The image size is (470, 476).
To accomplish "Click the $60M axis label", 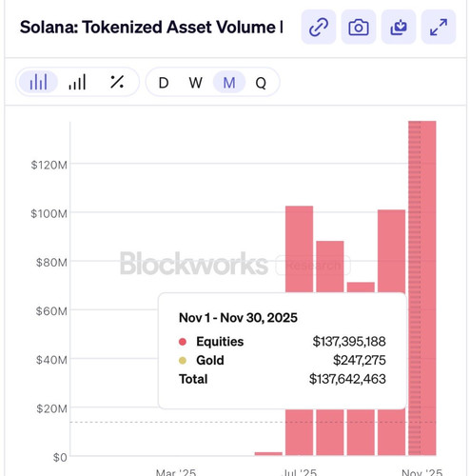I will tap(51, 311).
